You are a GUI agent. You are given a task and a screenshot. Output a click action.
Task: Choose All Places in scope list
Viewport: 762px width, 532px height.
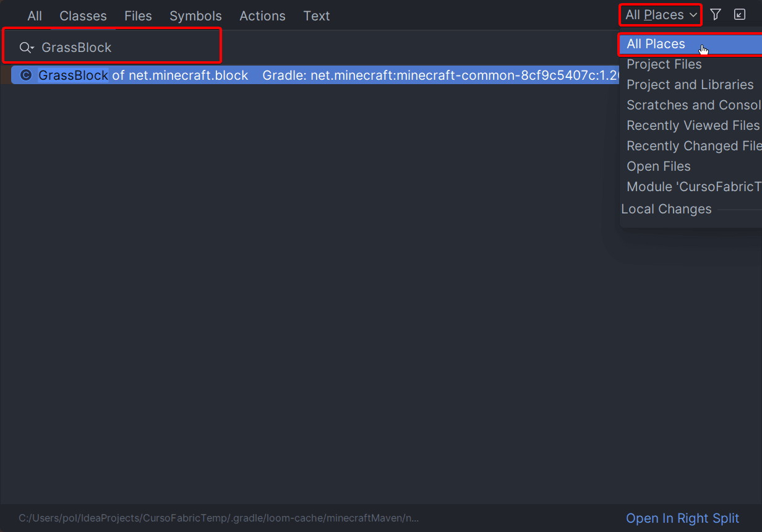690,44
